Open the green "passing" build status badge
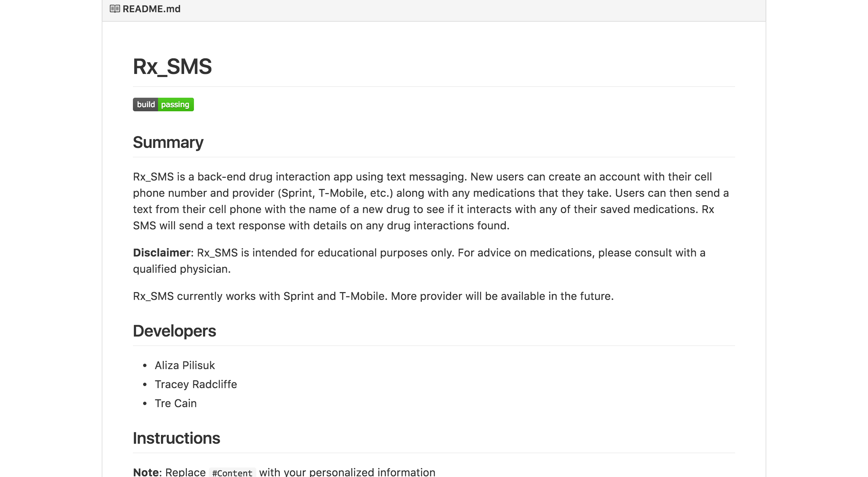 175,104
